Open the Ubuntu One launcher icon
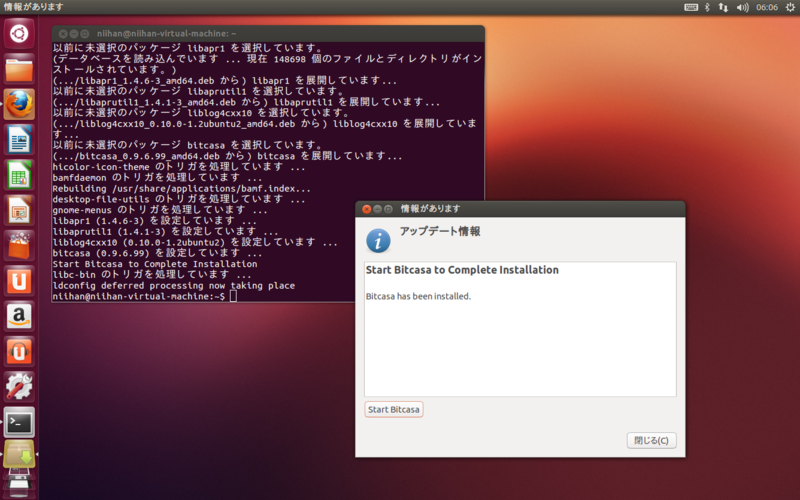This screenshot has width=800, height=500. (19, 281)
